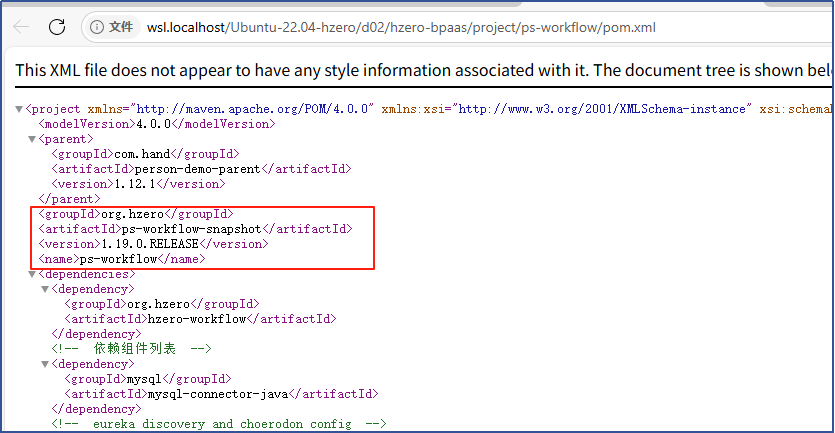Collapse the root project element

[x=19, y=108]
